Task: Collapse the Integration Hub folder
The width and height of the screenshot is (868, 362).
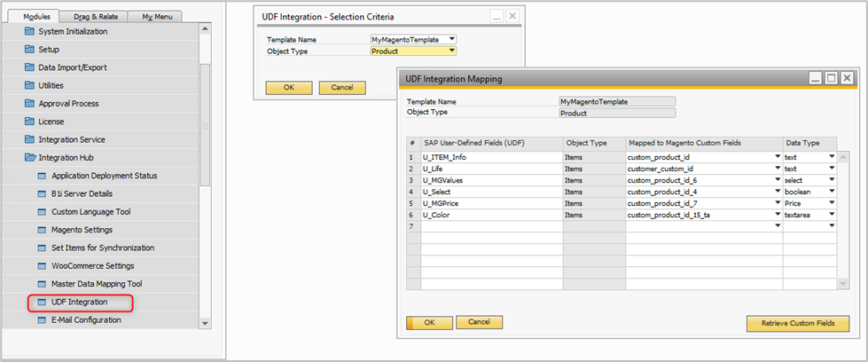Action: pyautogui.click(x=29, y=158)
